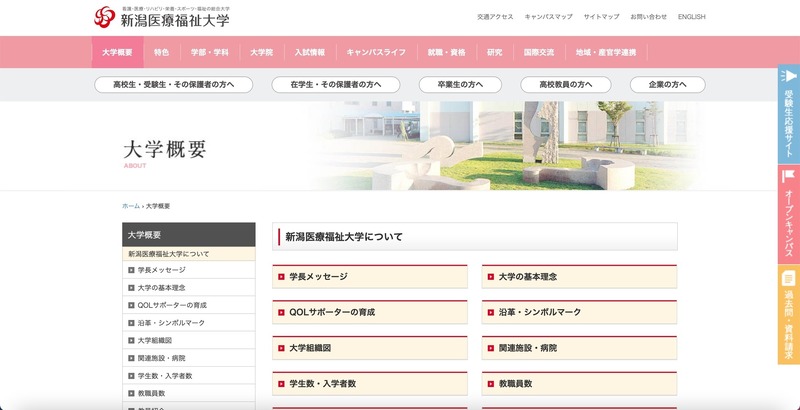Click 高校生・受験生・その保護者の方へ button
Image resolution: width=800 pixels, height=410 pixels.
(x=174, y=85)
